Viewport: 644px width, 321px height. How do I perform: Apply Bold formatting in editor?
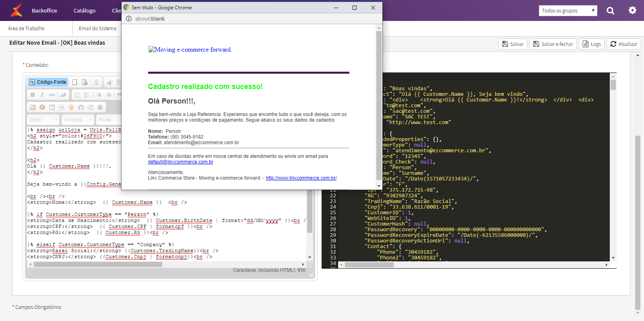[x=33, y=95]
